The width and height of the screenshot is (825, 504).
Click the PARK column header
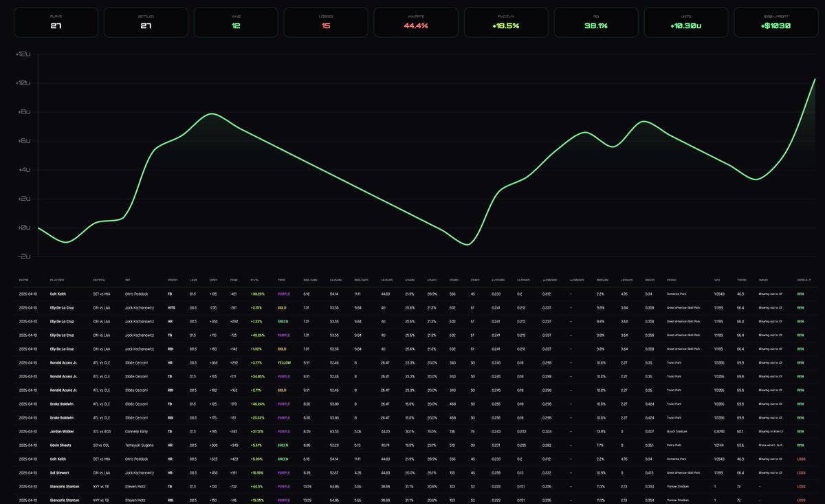(x=672, y=280)
